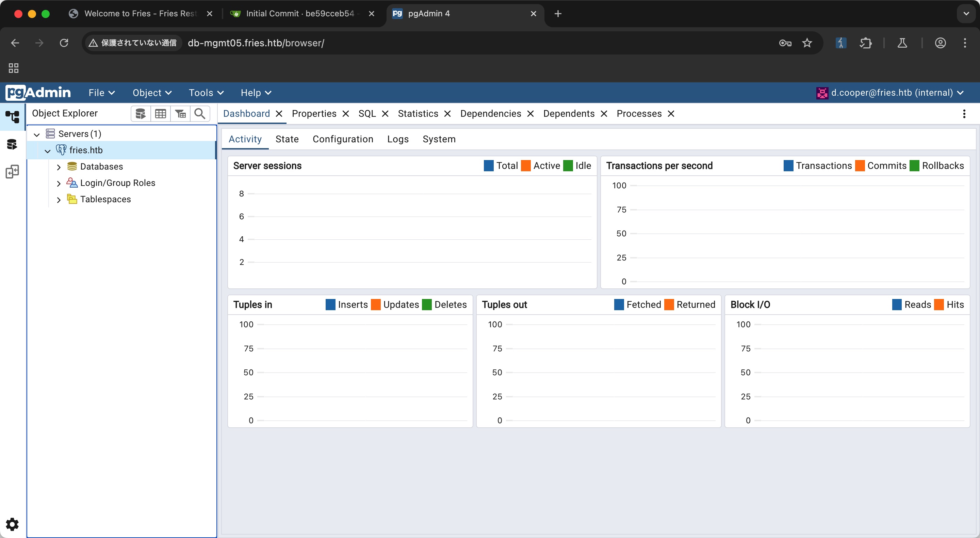Switch to the Dependencies tab

click(x=490, y=114)
